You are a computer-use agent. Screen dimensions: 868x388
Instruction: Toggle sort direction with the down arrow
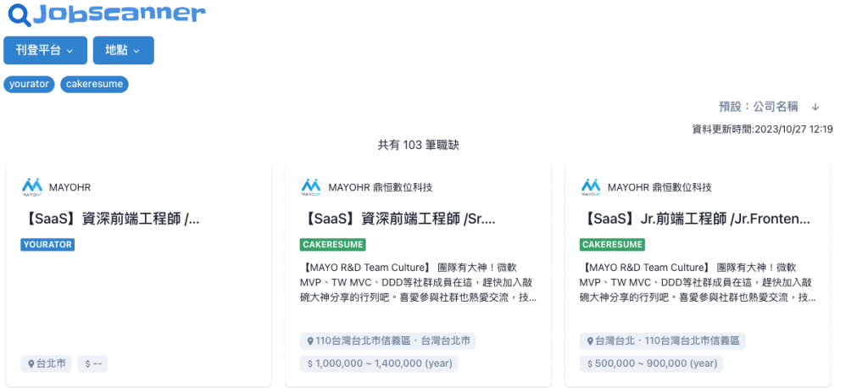[x=815, y=107]
